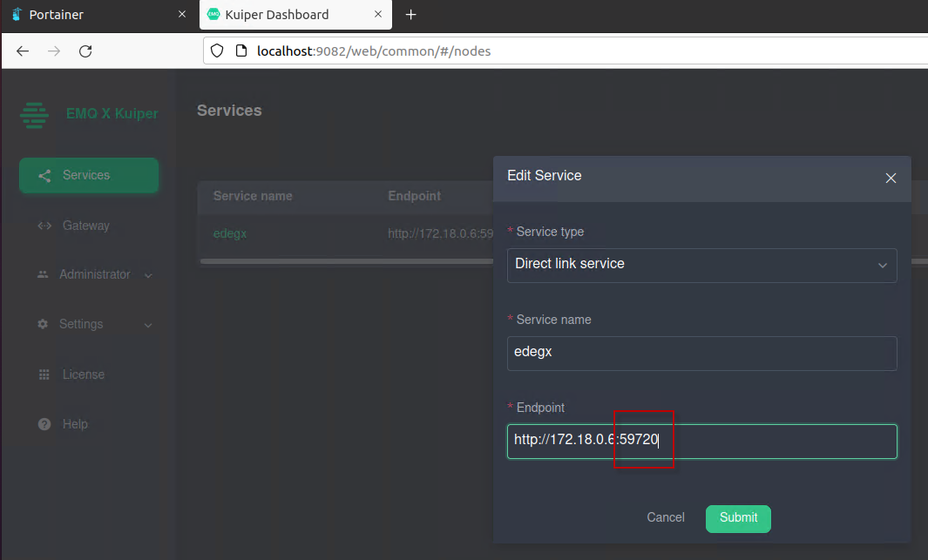Click the EMQ X Kuiper logo icon
This screenshot has height=560, width=928.
point(34,115)
